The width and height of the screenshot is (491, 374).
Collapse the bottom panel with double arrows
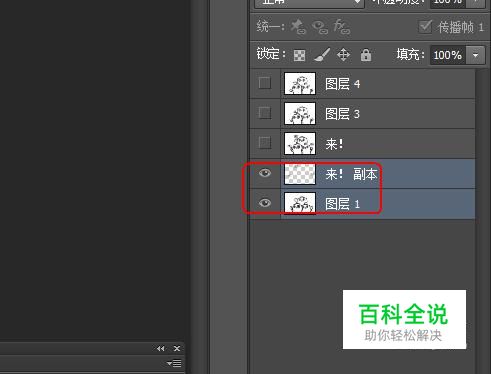(x=161, y=349)
